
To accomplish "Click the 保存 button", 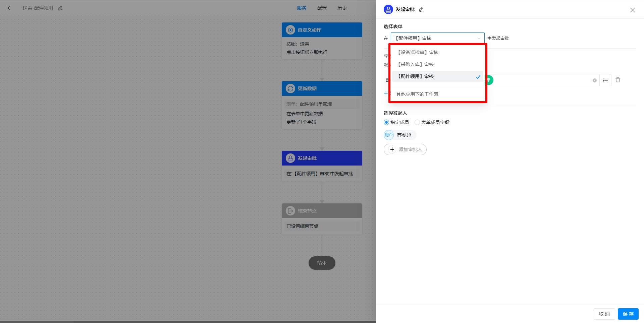I will tap(628, 314).
